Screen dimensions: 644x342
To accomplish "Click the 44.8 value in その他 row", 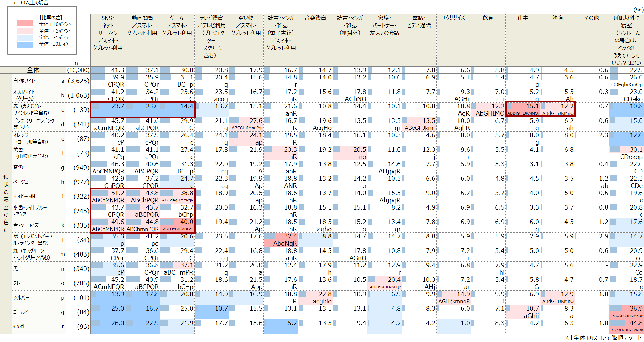I will [636, 323].
